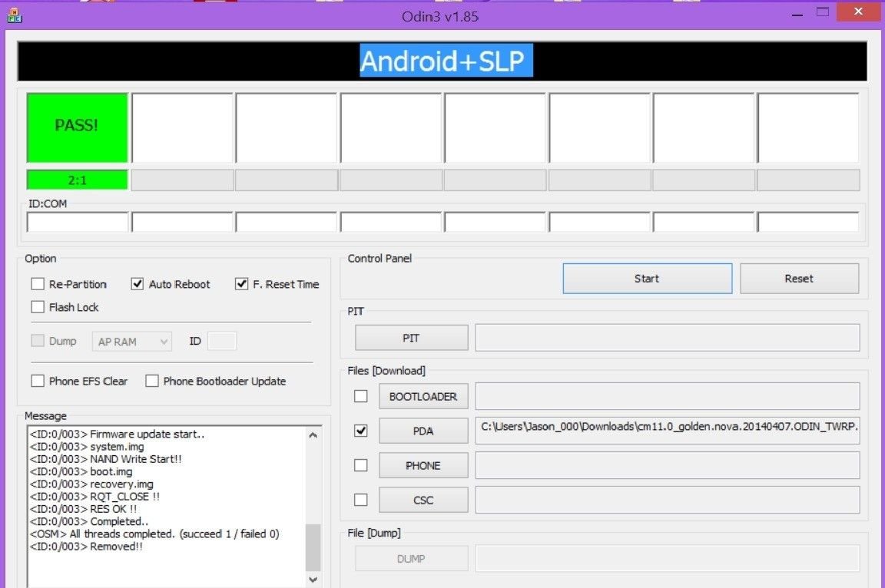Click the PHONE file button

pyautogui.click(x=423, y=465)
